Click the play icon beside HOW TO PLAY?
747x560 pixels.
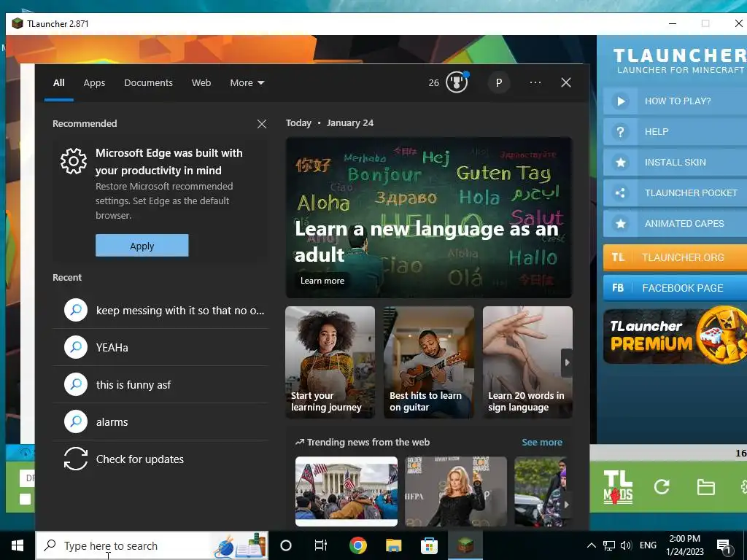click(620, 101)
